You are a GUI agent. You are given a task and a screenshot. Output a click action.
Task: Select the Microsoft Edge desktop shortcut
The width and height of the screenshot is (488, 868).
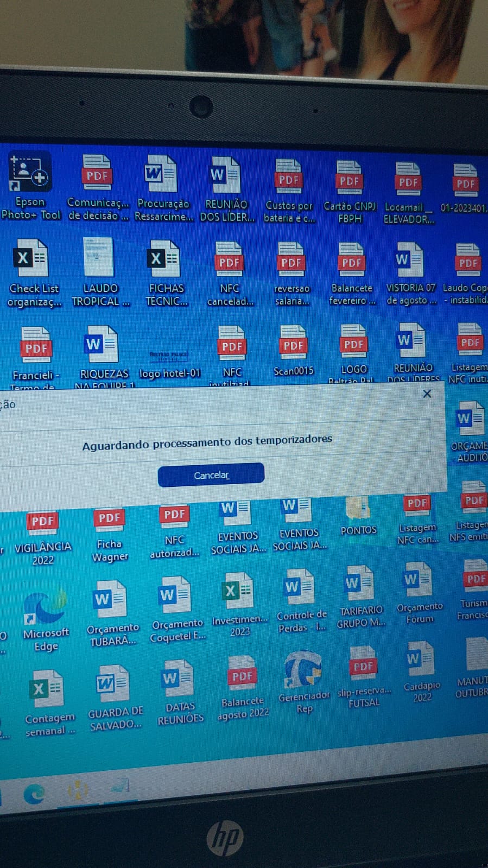(45, 608)
